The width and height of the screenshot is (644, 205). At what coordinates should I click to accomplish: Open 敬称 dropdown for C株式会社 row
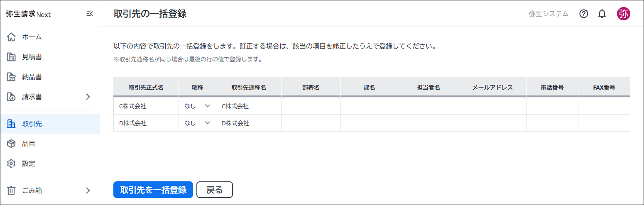[197, 106]
